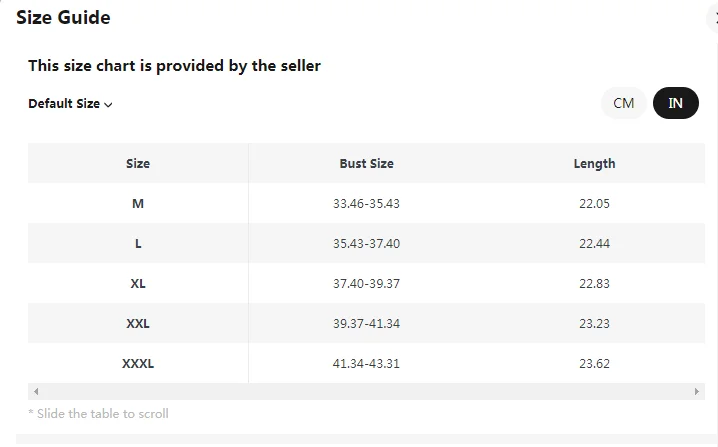Click the Size Guide title text
Screen dimensions: 718x447
click(63, 18)
